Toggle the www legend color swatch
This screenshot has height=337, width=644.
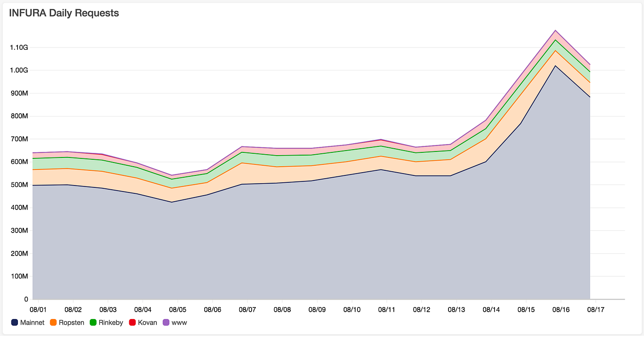[x=167, y=323]
